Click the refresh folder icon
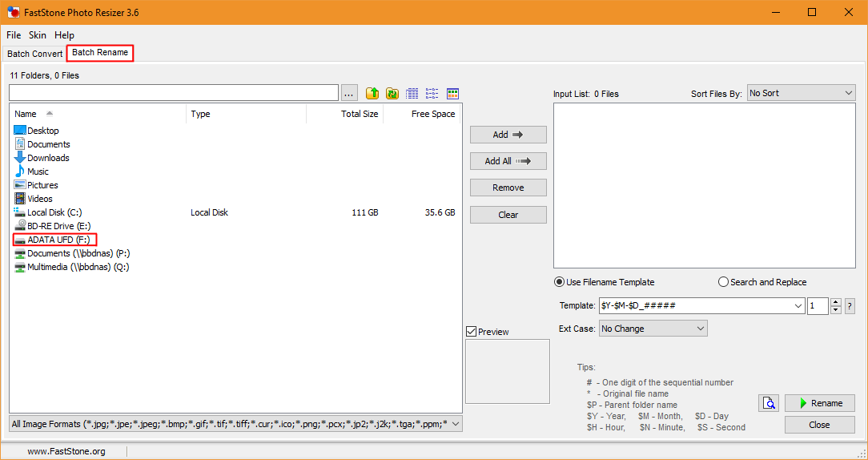868x460 pixels. tap(392, 93)
